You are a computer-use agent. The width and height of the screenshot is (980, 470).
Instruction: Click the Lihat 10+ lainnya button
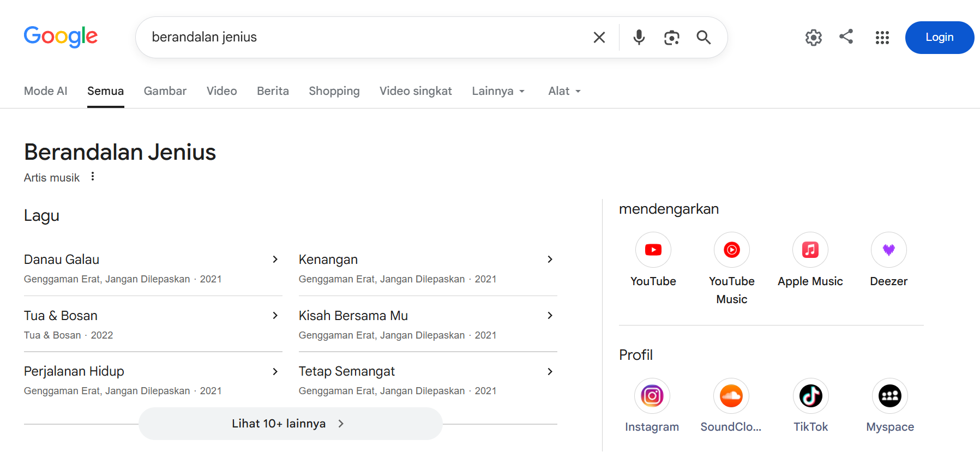(290, 424)
